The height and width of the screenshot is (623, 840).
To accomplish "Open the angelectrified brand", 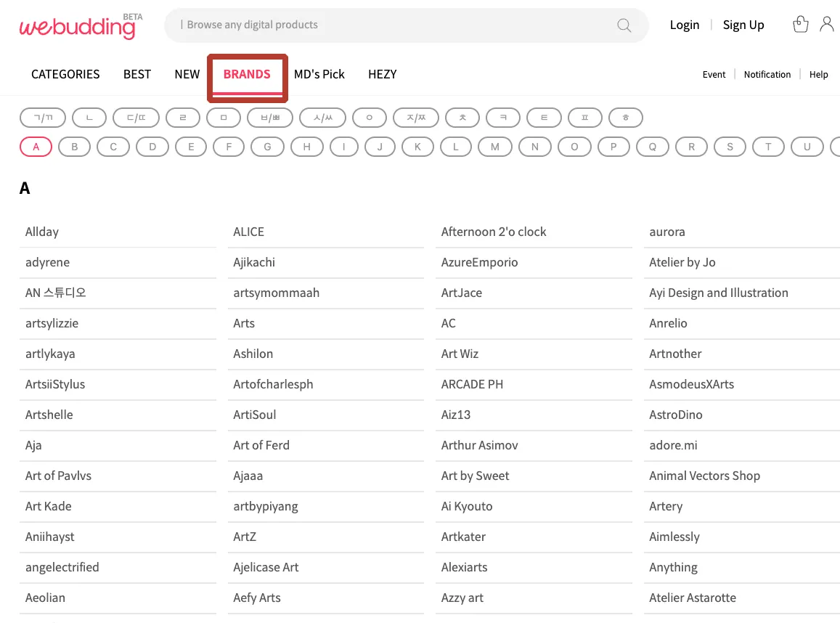I will click(118, 568).
